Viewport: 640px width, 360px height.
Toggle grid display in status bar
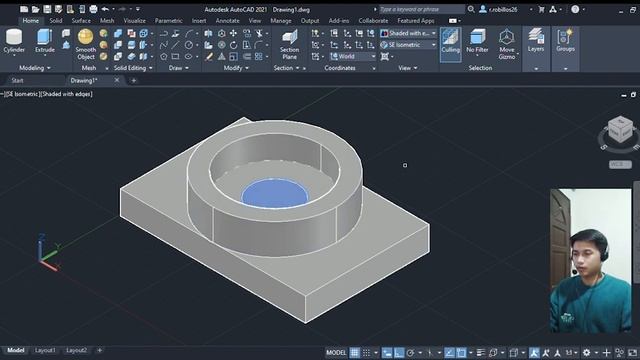click(355, 353)
